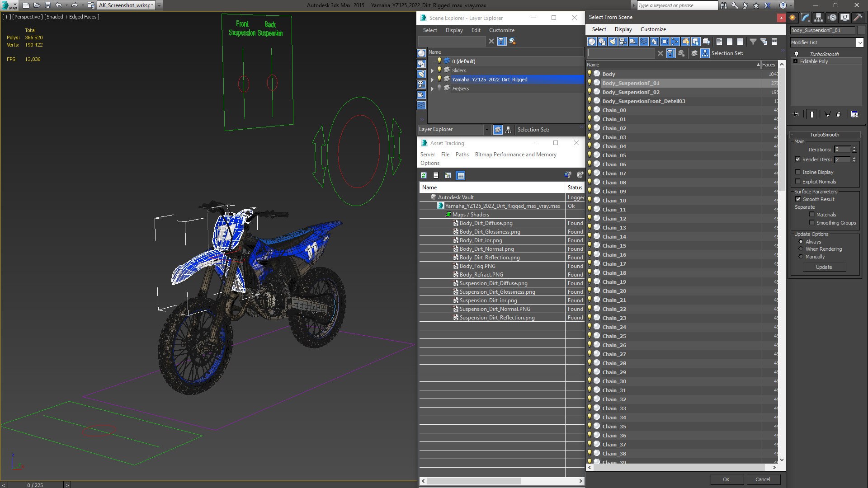
Task: Click the Table View icon in Asset Tracking
Action: [x=460, y=175]
